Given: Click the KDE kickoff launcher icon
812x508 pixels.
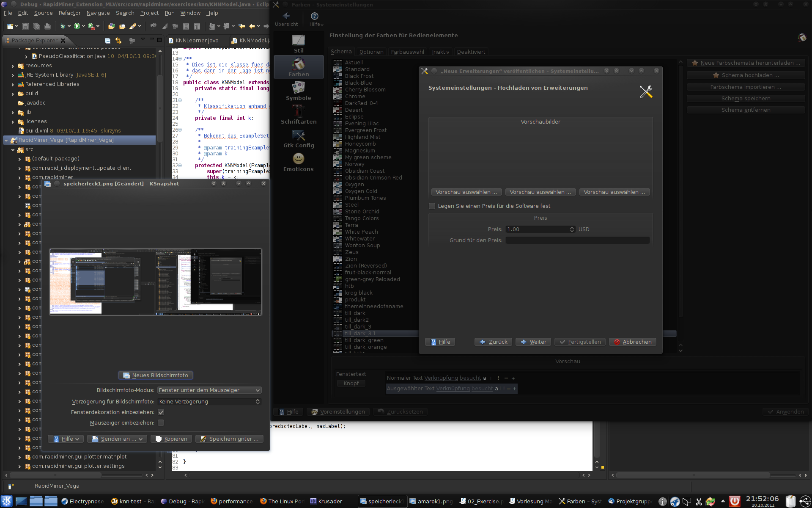Looking at the screenshot, I should [7, 501].
